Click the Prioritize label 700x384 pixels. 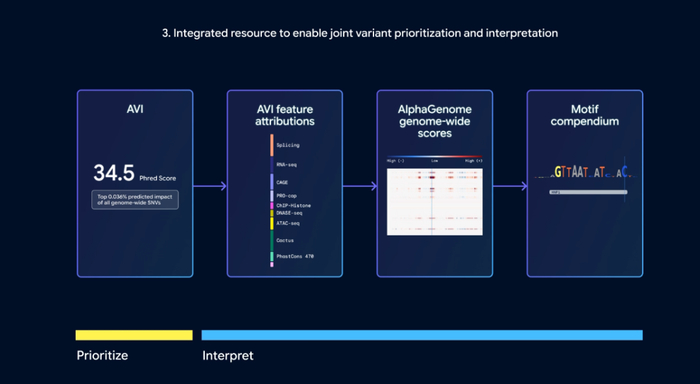(102, 355)
